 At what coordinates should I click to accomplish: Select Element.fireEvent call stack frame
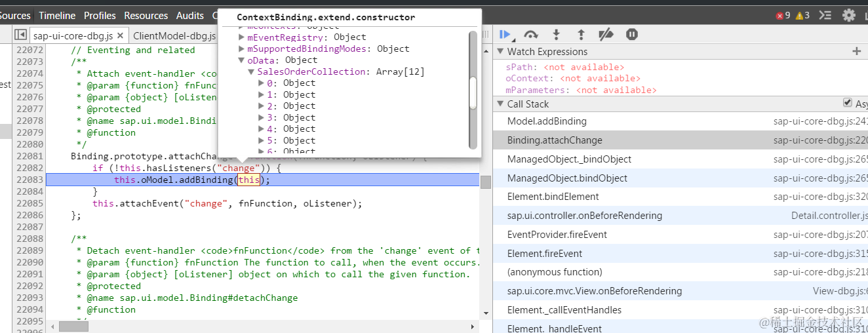click(x=681, y=254)
